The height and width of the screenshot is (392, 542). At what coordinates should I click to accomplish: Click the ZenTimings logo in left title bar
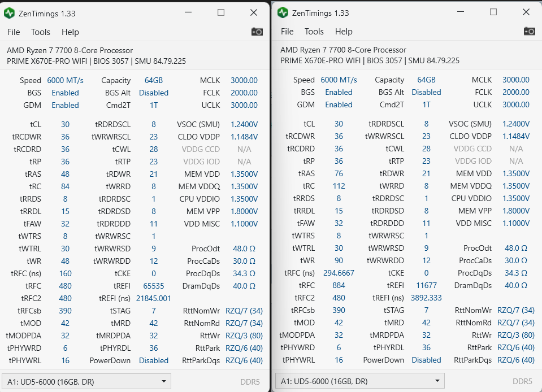click(x=9, y=13)
